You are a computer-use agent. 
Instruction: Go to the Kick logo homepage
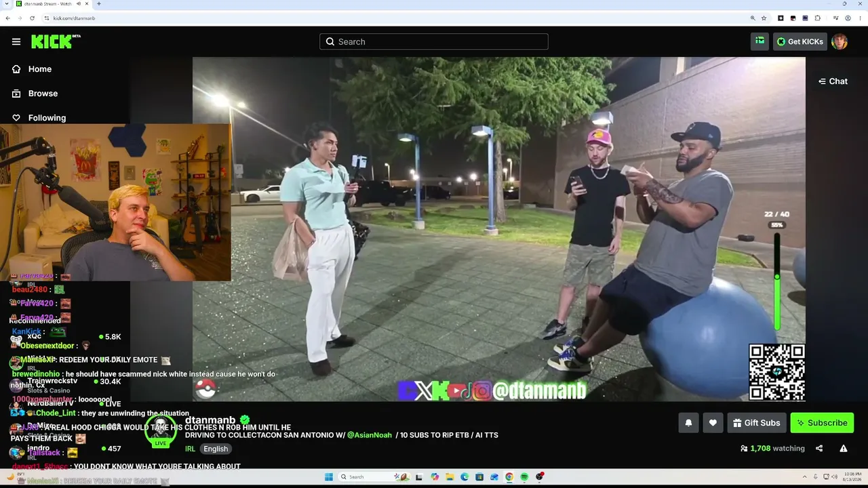click(56, 41)
